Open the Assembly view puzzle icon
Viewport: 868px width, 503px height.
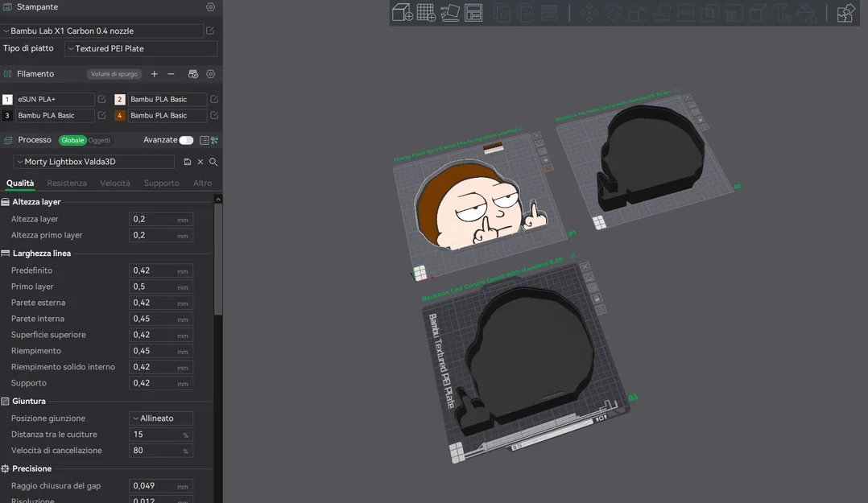click(x=845, y=13)
